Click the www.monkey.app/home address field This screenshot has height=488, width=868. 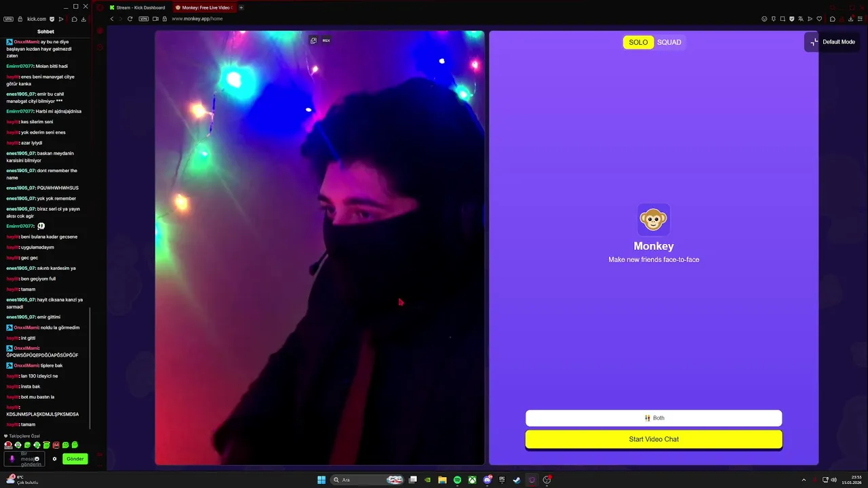[197, 19]
